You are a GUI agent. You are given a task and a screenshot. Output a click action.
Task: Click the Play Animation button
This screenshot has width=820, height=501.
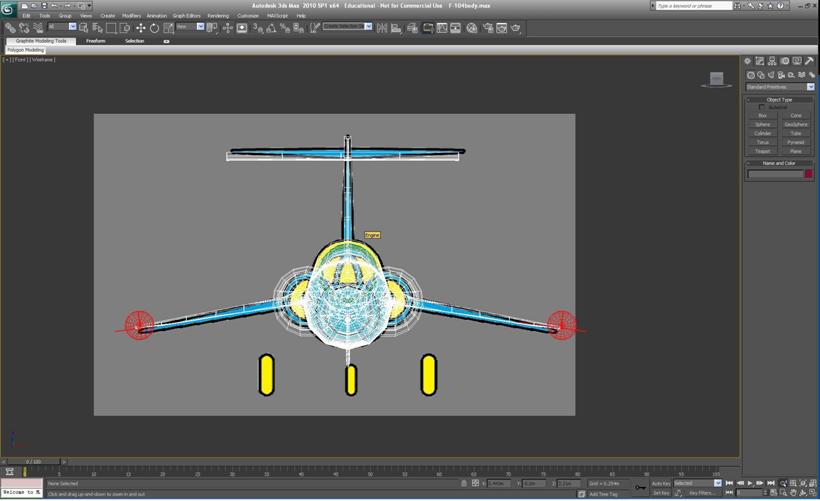tap(750, 483)
